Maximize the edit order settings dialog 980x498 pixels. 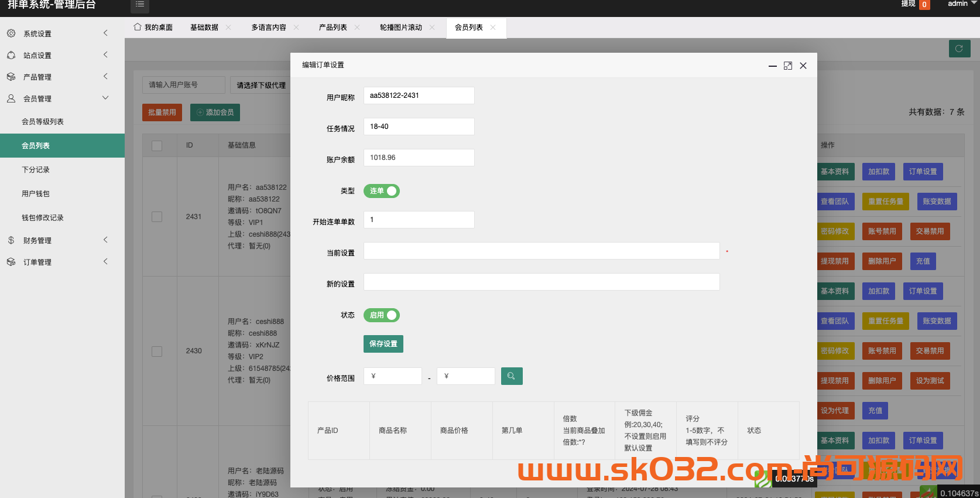click(788, 66)
